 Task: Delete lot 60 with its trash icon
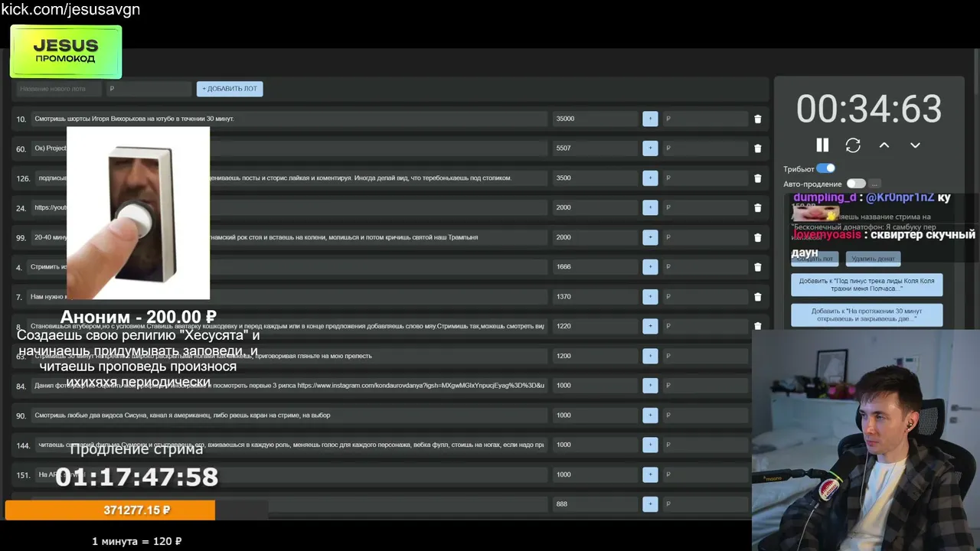758,148
